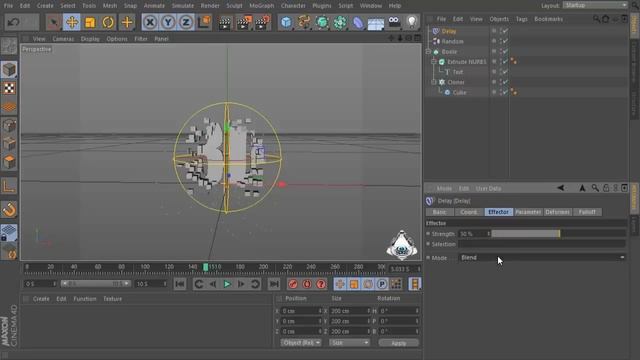This screenshot has width=640, height=360.
Task: Toggle the Snap magnet icon
Action: tap(9, 210)
